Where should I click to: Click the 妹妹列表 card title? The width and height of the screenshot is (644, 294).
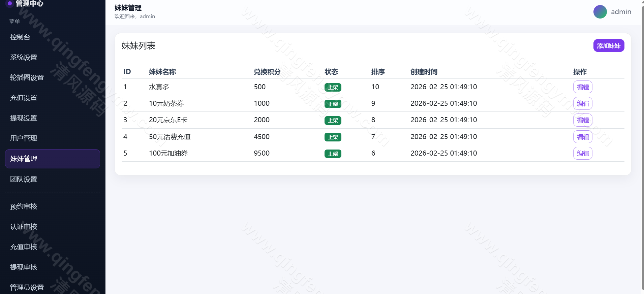point(139,45)
